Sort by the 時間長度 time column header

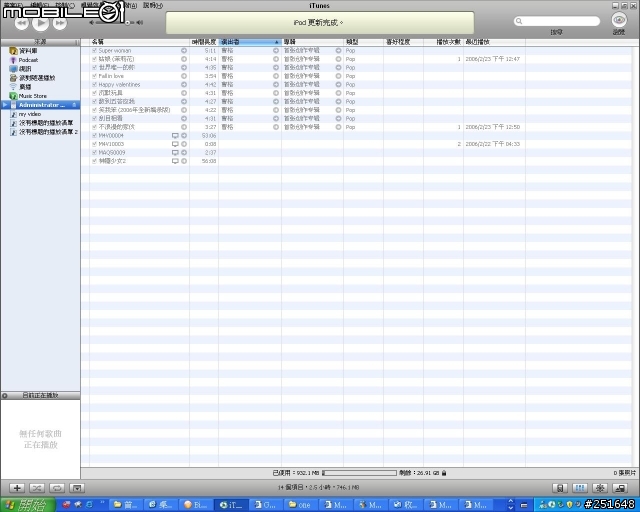coord(204,42)
